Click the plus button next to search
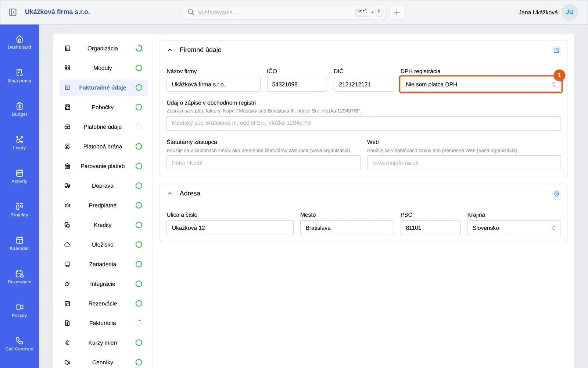Image resolution: width=588 pixels, height=368 pixels. pyautogui.click(x=397, y=12)
